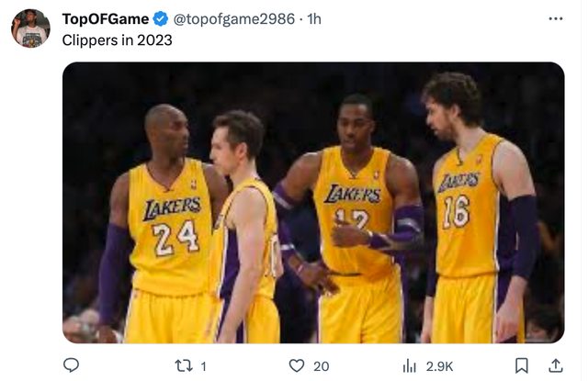Open the three-dot more options menu
Image resolution: width=588 pixels, height=381 pixels.
point(555,18)
